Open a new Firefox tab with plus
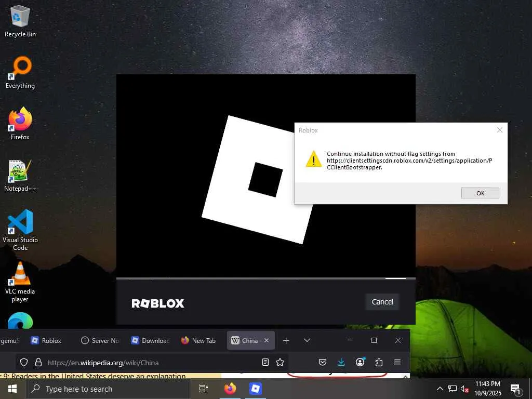 coord(286,340)
